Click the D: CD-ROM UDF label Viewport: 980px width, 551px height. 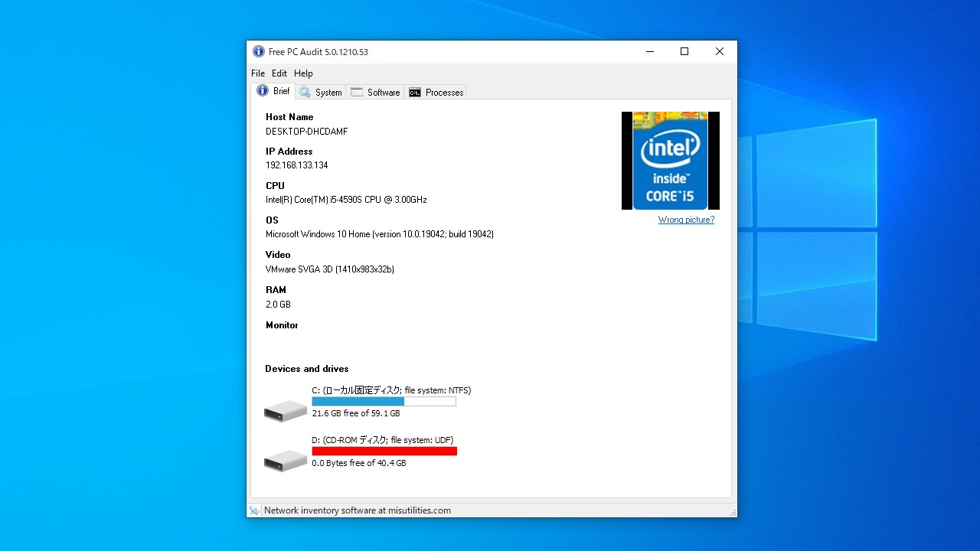click(x=383, y=440)
